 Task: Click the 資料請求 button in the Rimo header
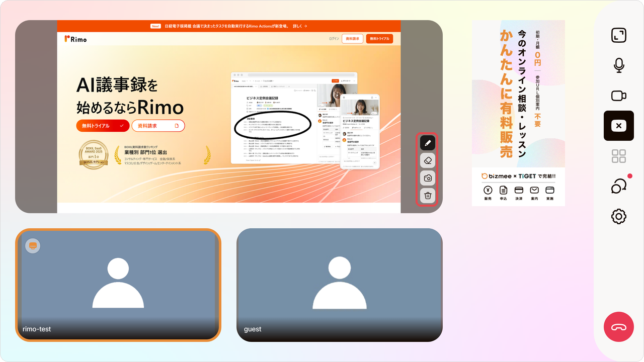pos(352,39)
